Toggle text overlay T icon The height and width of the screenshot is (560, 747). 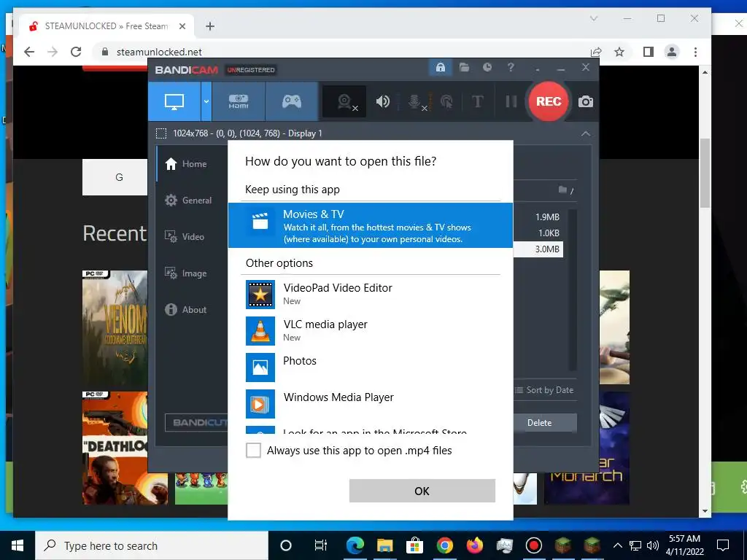(x=477, y=101)
